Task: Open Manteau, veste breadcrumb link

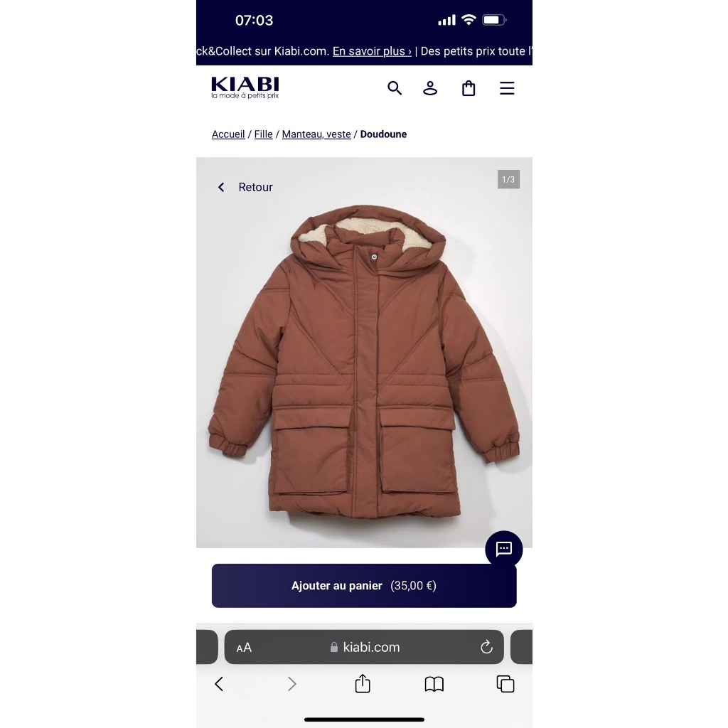Action: coord(316,134)
